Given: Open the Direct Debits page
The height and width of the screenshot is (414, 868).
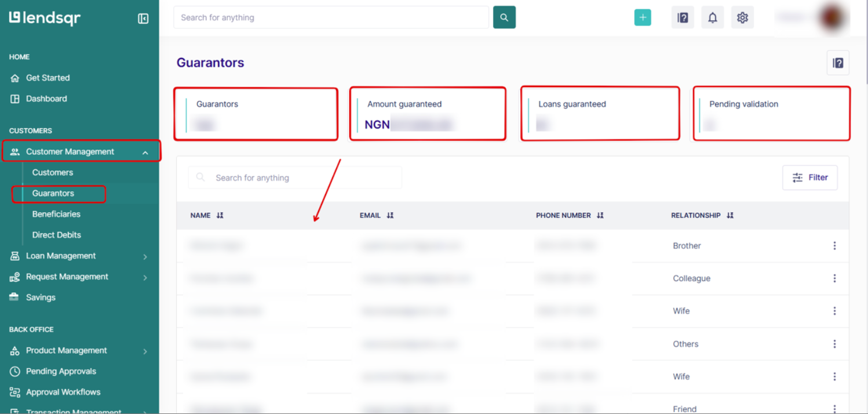Looking at the screenshot, I should pos(57,235).
